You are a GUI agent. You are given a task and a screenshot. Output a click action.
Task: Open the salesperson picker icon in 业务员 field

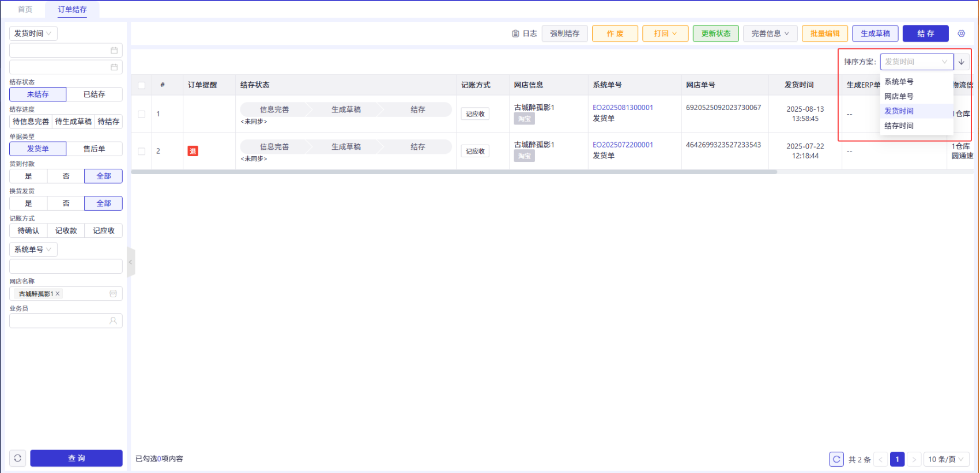click(x=113, y=321)
